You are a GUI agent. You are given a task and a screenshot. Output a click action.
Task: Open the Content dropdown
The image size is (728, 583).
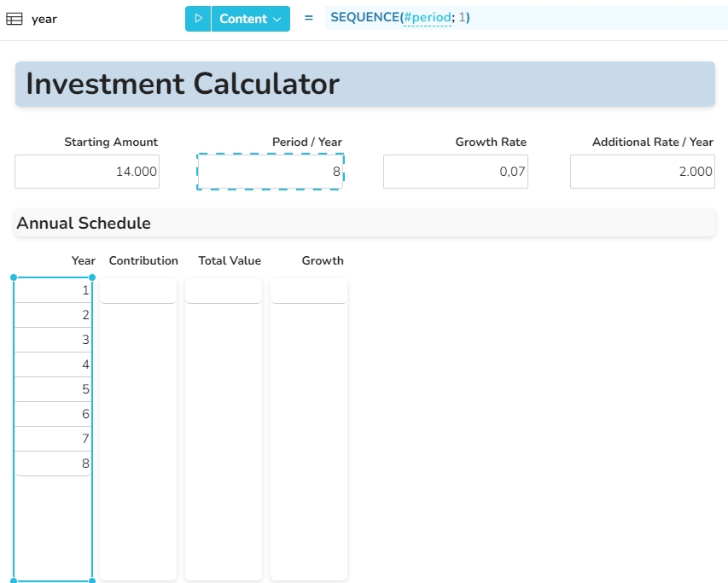click(250, 19)
